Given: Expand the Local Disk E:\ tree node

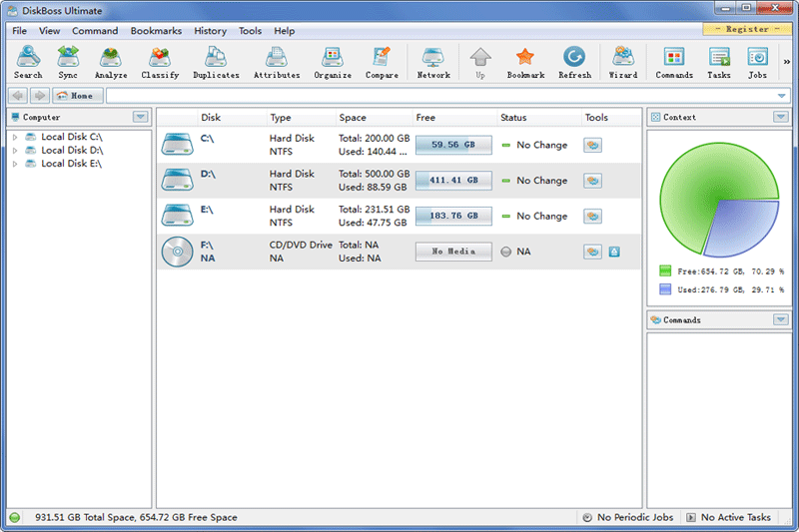Looking at the screenshot, I should pos(15,164).
